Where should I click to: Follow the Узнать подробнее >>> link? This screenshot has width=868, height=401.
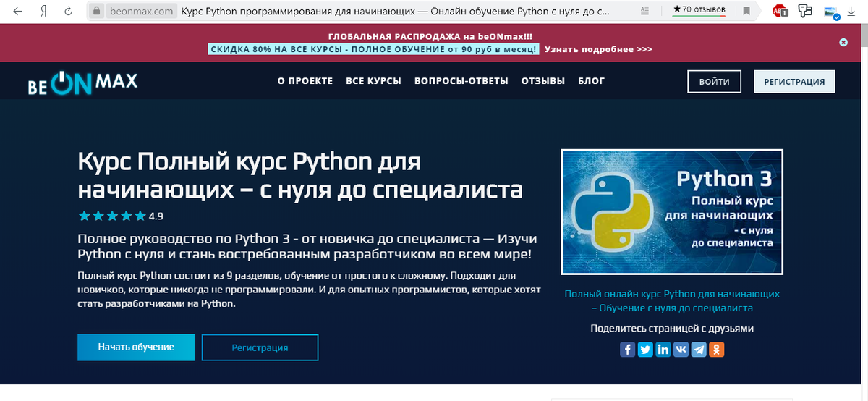pos(598,49)
